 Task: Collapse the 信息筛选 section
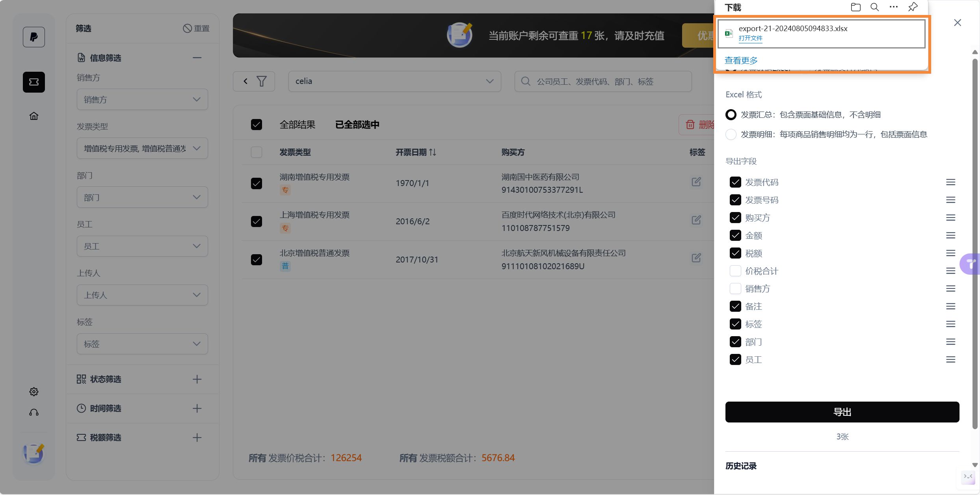tap(197, 58)
